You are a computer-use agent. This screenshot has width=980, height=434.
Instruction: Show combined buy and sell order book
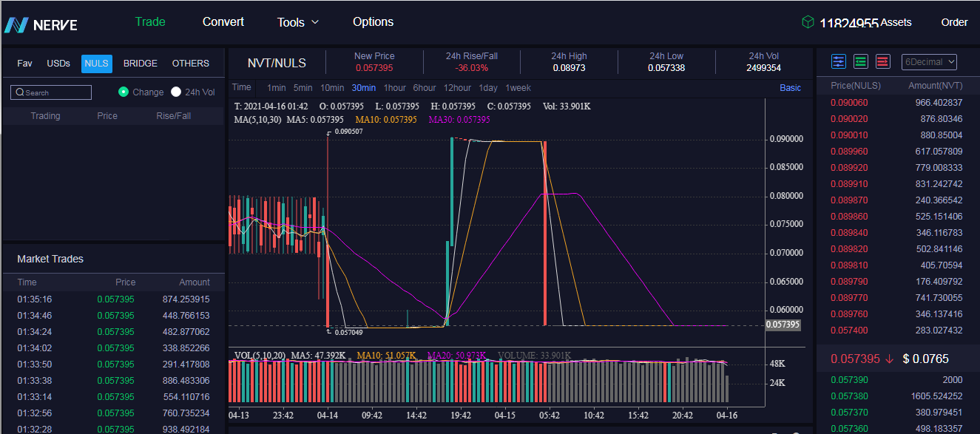tap(839, 61)
